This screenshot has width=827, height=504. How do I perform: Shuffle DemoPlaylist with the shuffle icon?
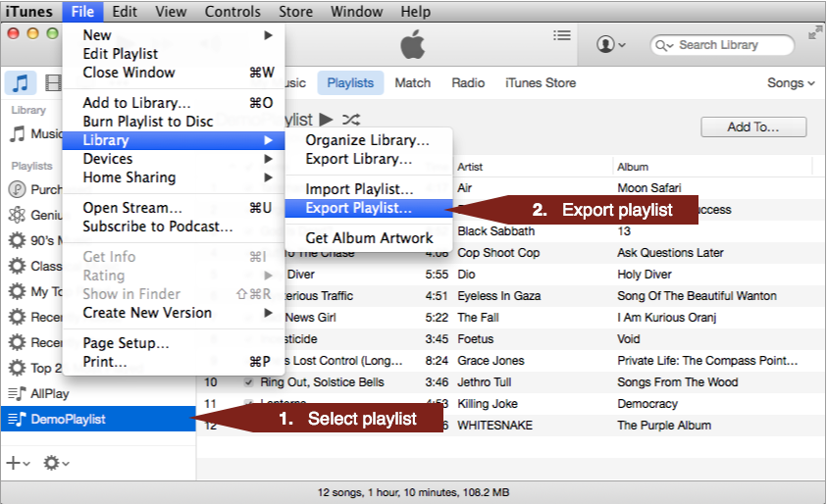click(x=351, y=120)
